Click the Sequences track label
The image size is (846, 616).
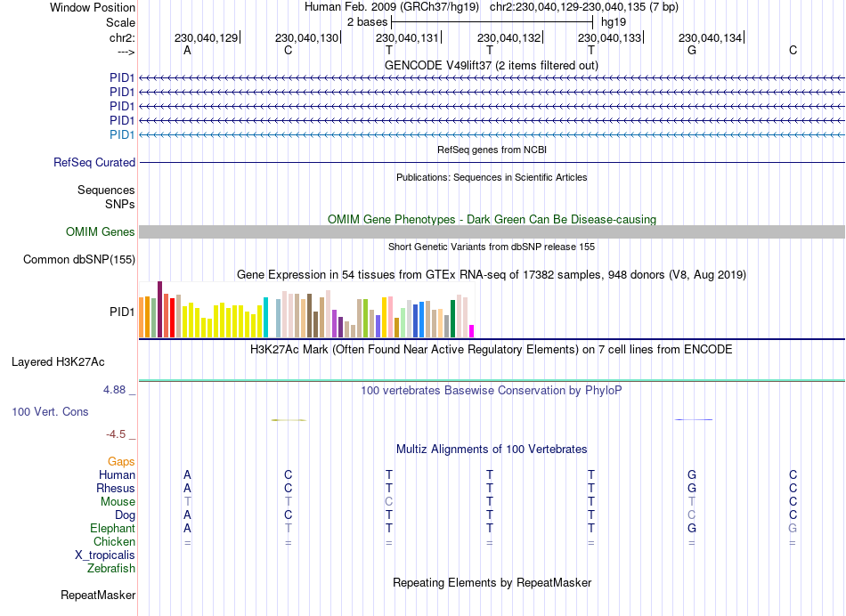pyautogui.click(x=106, y=190)
